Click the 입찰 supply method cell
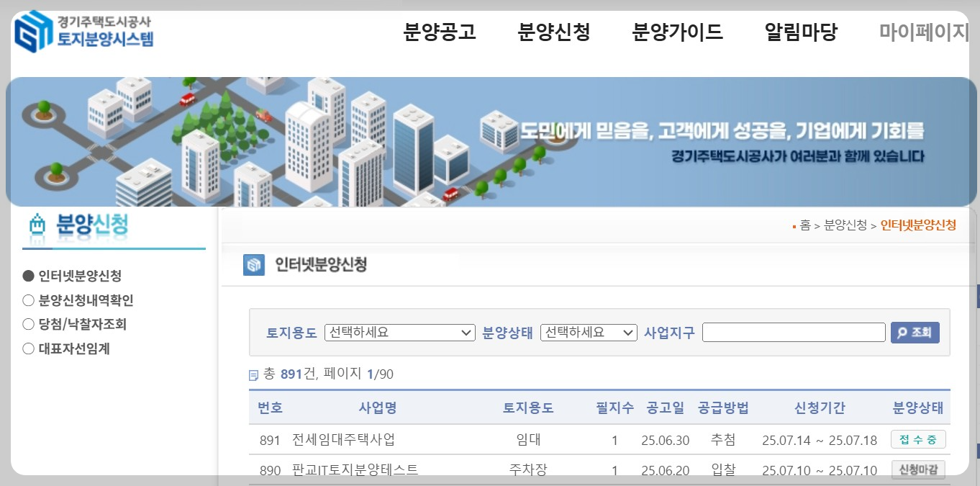This screenshot has height=486, width=980. (x=723, y=469)
